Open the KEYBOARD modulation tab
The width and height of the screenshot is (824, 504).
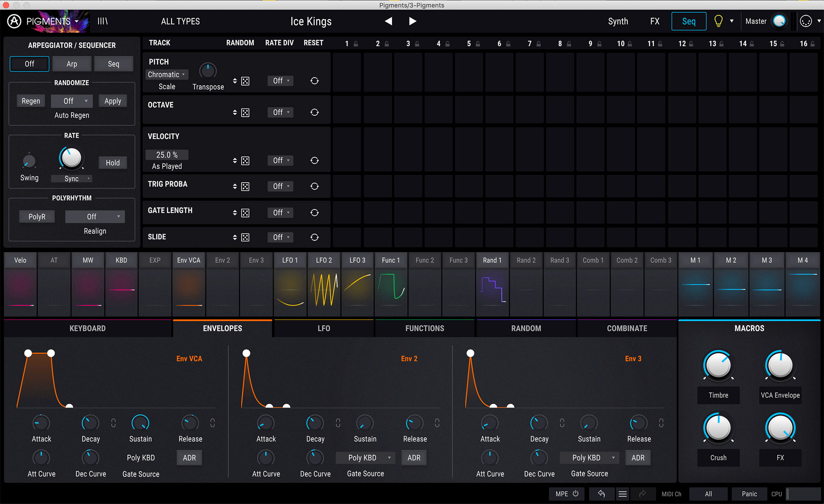pyautogui.click(x=88, y=328)
